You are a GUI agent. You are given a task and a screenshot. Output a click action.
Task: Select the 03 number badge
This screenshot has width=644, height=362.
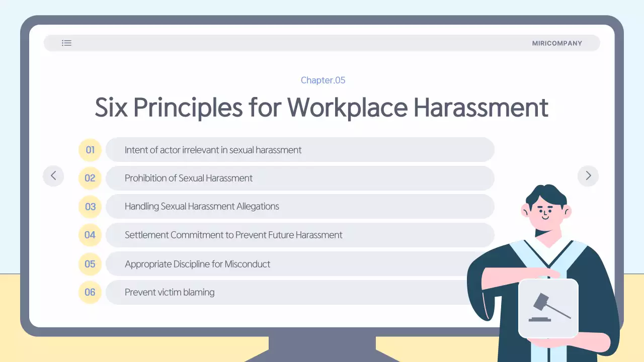click(90, 207)
